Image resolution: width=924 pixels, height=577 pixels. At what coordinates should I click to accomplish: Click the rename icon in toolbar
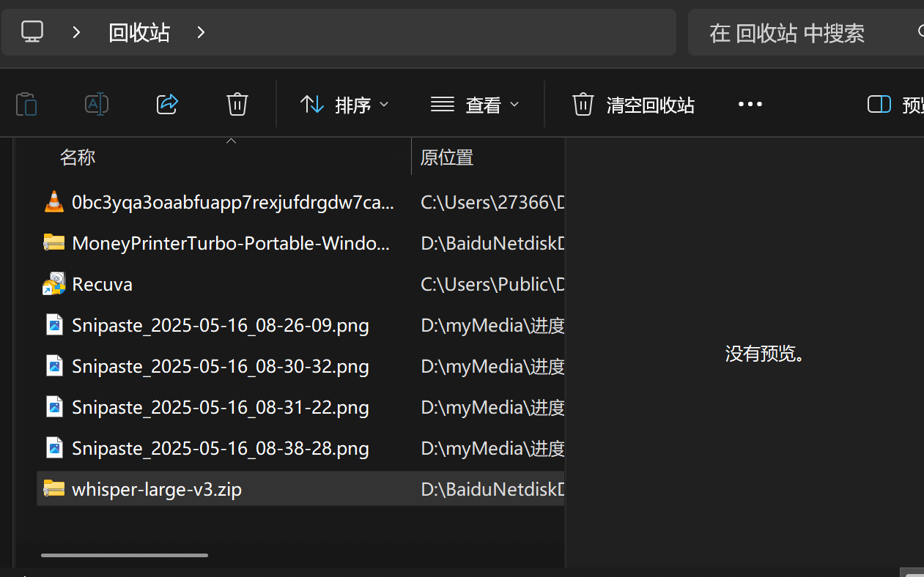click(97, 105)
